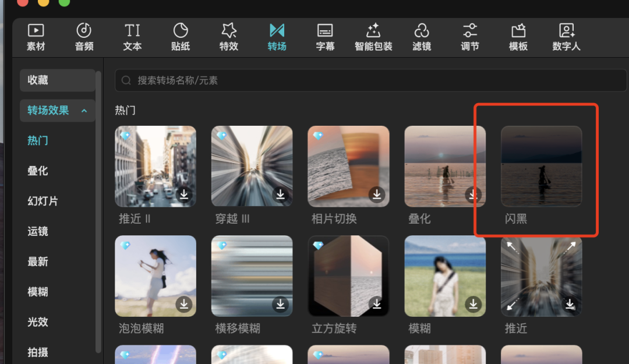Download the 相片切换 transition
This screenshot has width=629, height=364.
coord(377,195)
